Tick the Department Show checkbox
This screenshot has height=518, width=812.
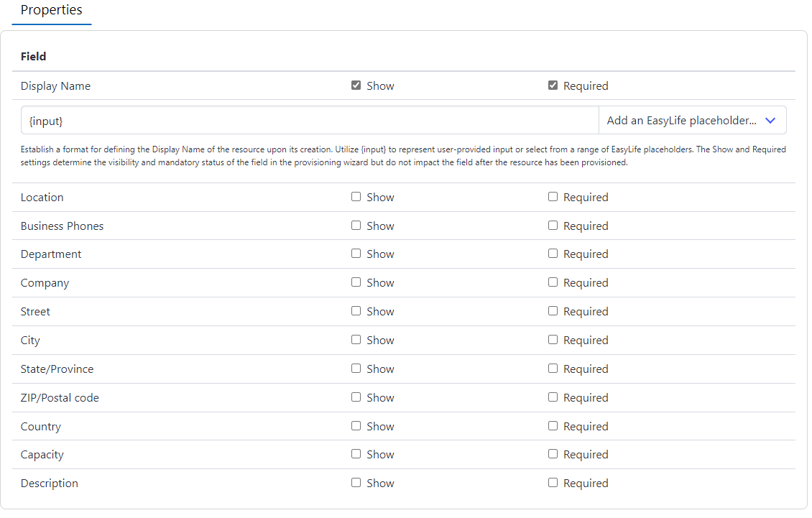click(x=356, y=254)
